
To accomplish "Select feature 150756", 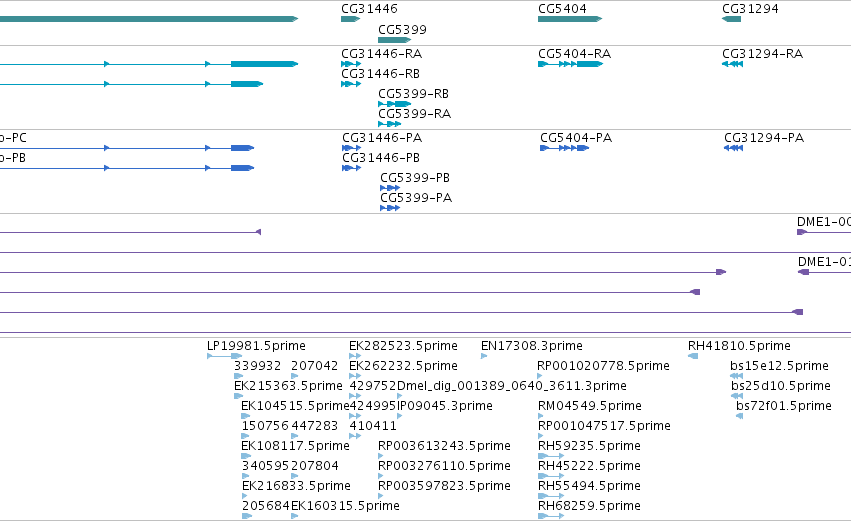I will point(265,427).
